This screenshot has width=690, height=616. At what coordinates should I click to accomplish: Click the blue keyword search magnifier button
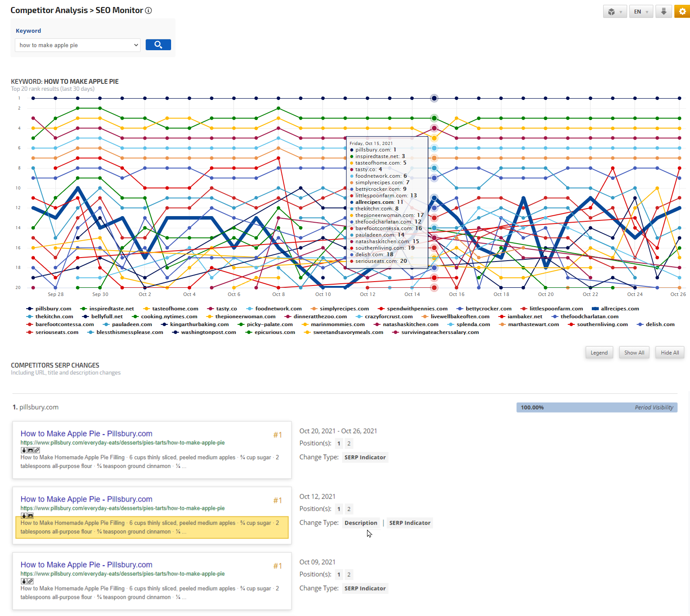(158, 45)
